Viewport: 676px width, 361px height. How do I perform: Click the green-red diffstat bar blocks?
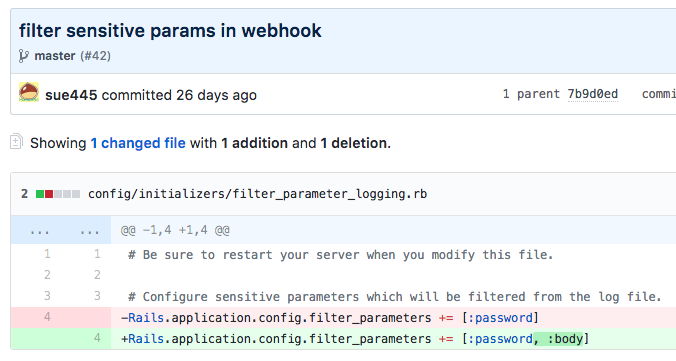(58, 194)
